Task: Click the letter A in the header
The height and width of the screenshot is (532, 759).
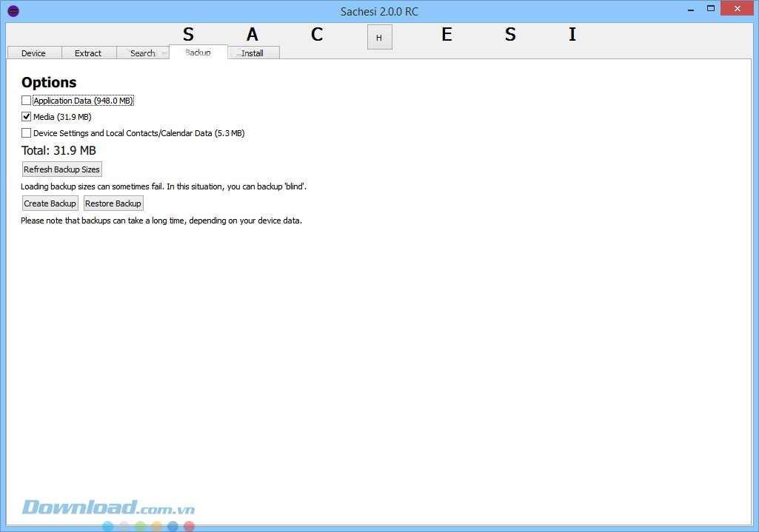Action: point(253,35)
